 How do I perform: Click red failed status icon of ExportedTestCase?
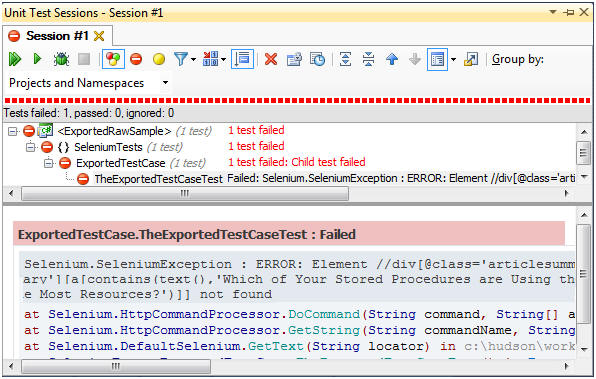coord(65,163)
